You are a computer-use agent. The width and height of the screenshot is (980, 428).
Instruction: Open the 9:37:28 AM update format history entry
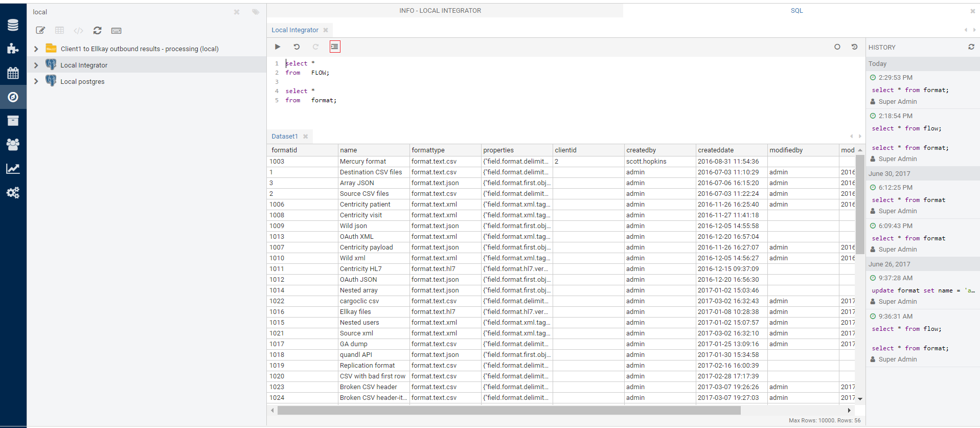(x=923, y=290)
